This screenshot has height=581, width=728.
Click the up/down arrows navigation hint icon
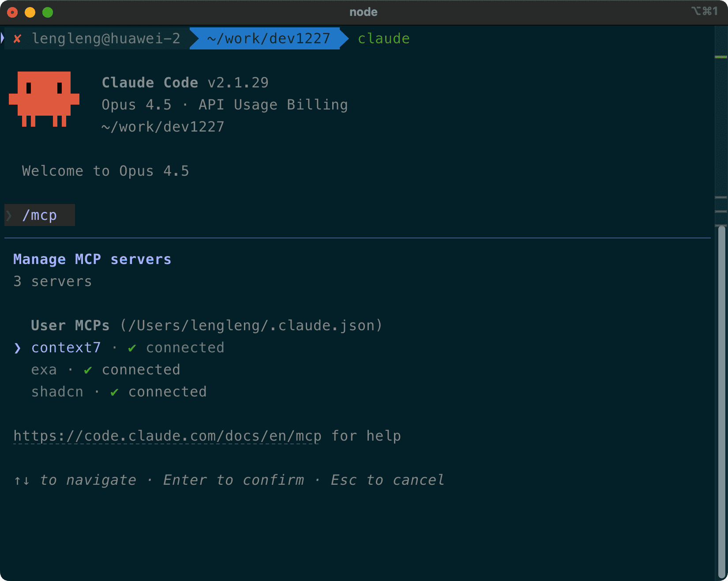tap(22, 480)
